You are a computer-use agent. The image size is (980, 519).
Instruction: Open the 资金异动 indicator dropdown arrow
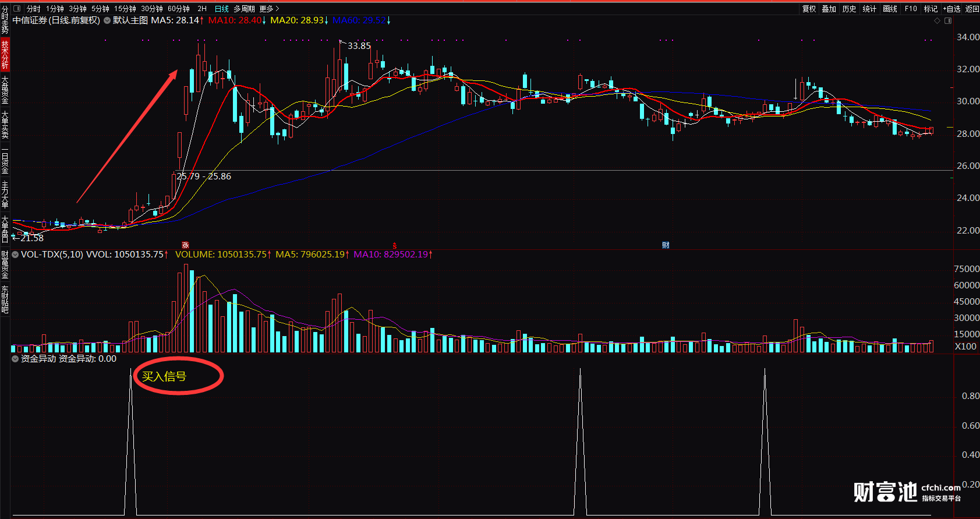pyautogui.click(x=15, y=359)
